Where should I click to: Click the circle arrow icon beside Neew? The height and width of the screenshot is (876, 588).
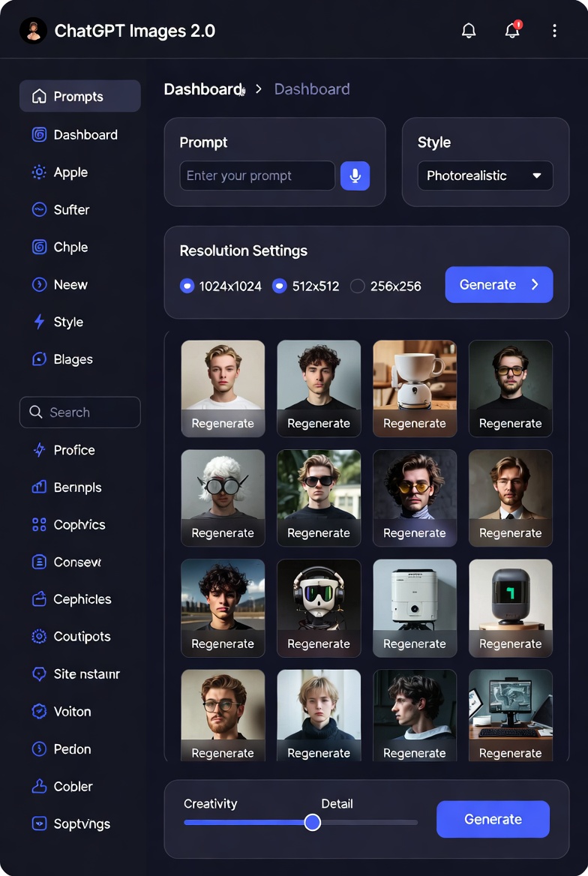tap(39, 284)
